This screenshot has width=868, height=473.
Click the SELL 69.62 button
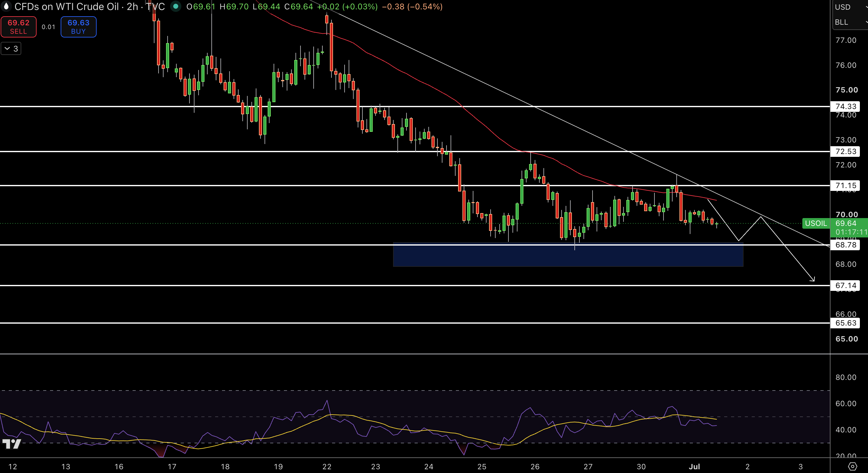click(18, 27)
